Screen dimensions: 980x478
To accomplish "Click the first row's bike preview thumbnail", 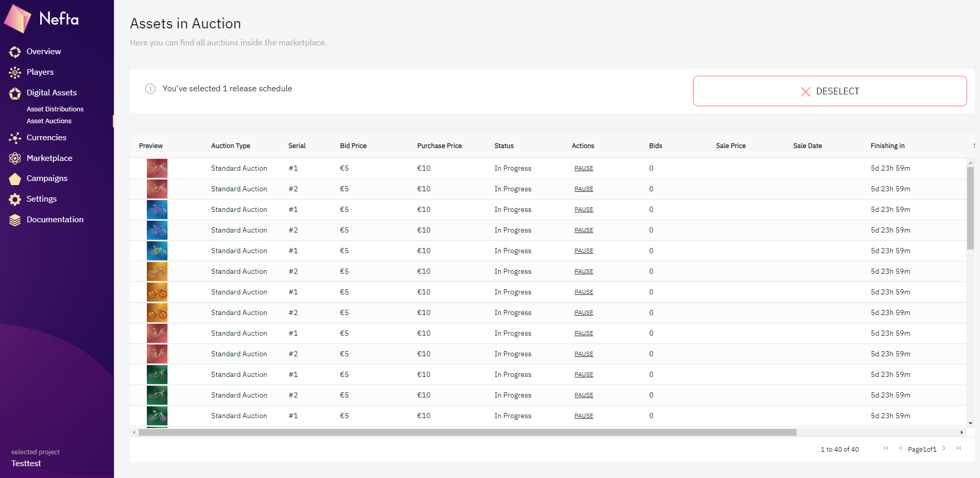I will [157, 169].
